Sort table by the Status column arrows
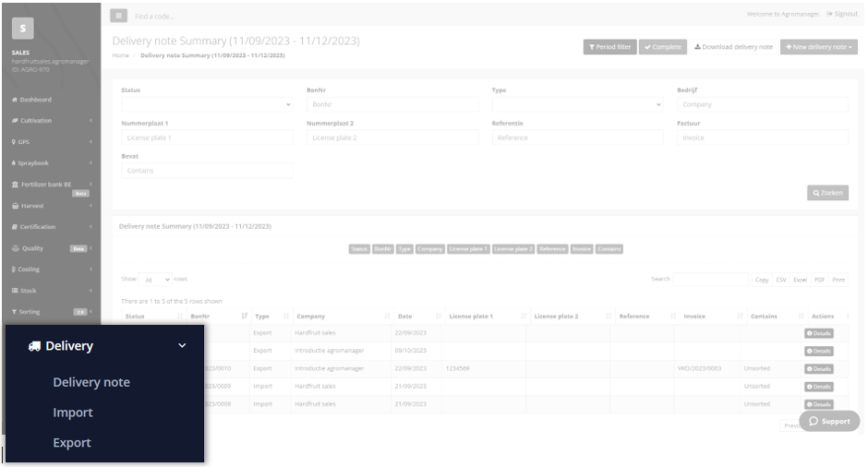Image resolution: width=868 pixels, height=467 pixels. point(179,316)
